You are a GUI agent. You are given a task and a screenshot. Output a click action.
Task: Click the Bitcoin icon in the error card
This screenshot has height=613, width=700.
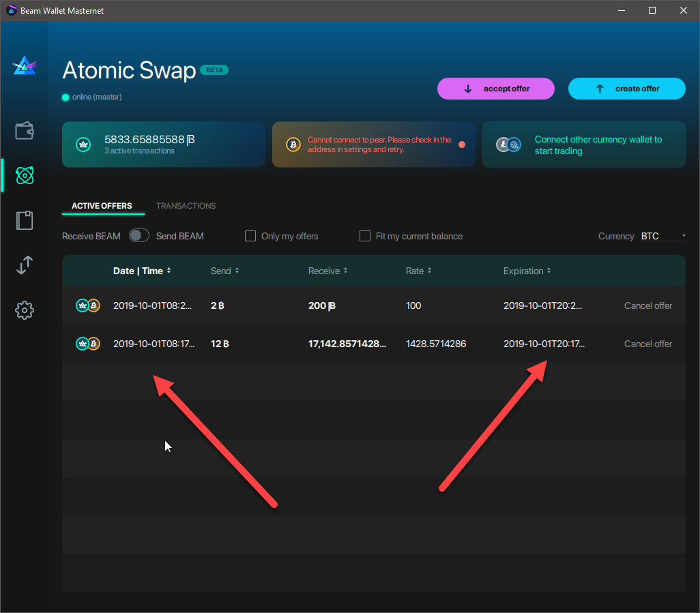(293, 145)
